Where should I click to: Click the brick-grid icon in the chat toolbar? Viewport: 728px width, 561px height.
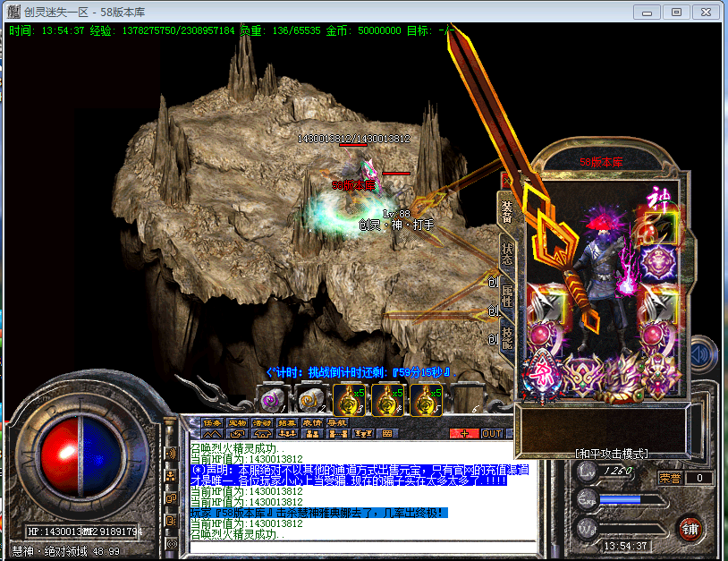(386, 434)
